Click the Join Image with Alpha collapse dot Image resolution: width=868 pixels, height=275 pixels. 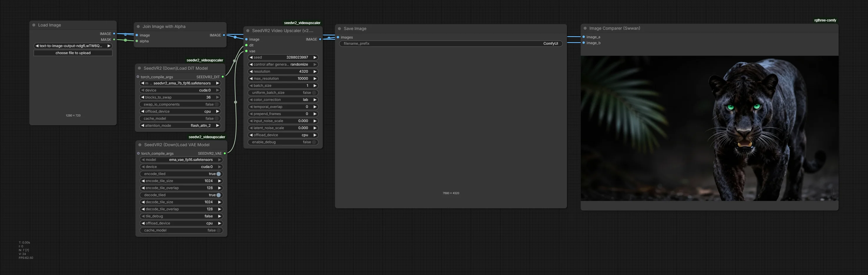[138, 27]
